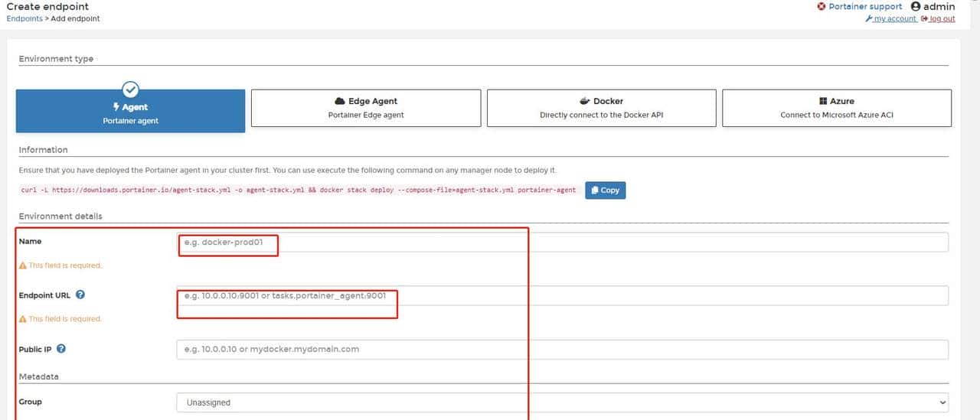Open the Group dropdown showing Unassigned
Image resolution: width=980 pixels, height=420 pixels.
[562, 402]
